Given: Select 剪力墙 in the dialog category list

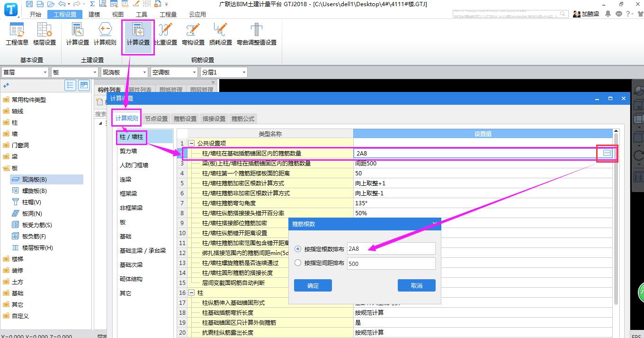Looking at the screenshot, I should (128, 151).
